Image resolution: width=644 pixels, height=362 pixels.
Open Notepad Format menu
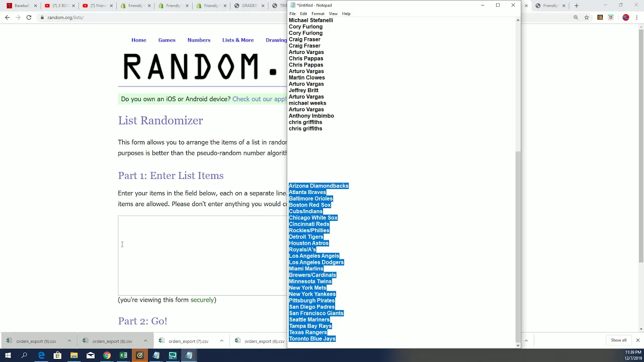[318, 14]
